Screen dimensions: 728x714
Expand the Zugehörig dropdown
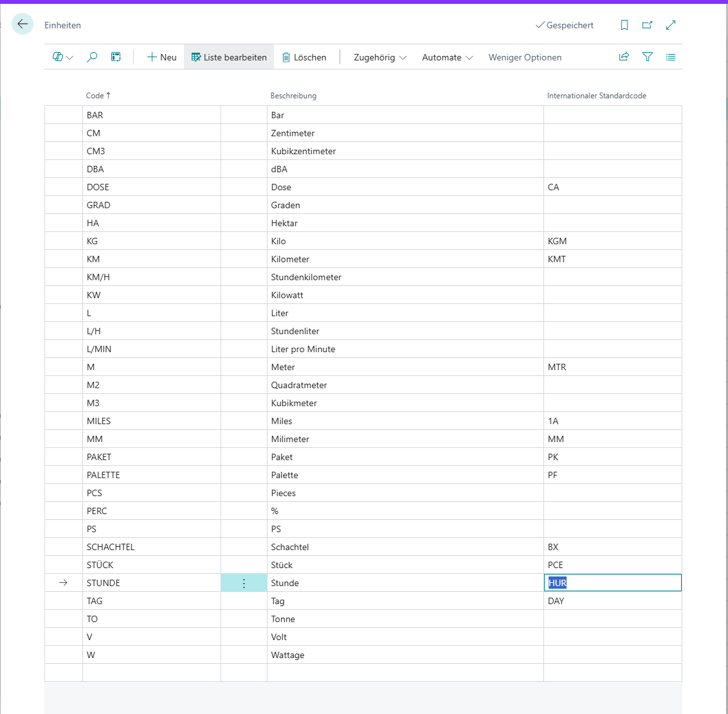[x=379, y=57]
